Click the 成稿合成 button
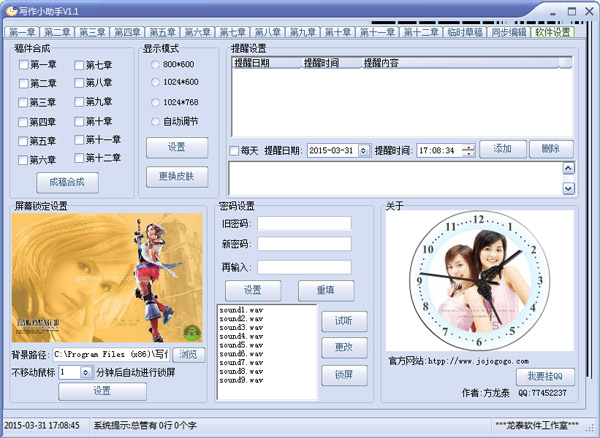 point(67,182)
